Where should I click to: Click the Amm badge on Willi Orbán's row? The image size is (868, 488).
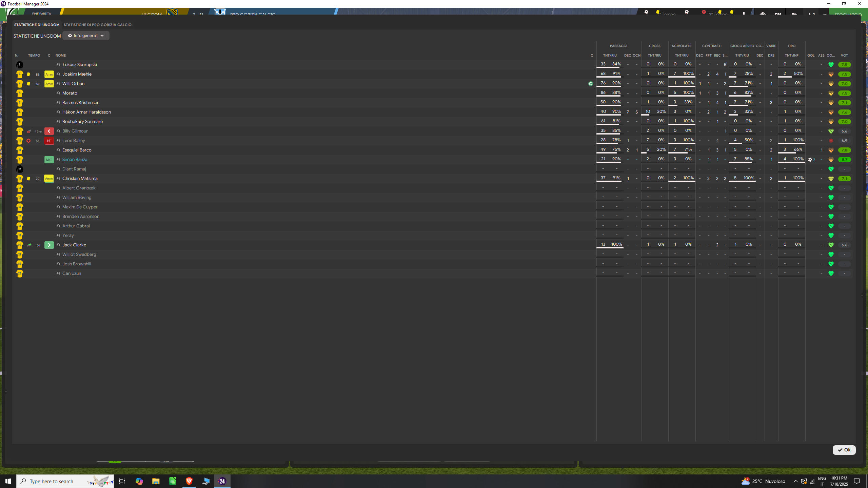49,84
